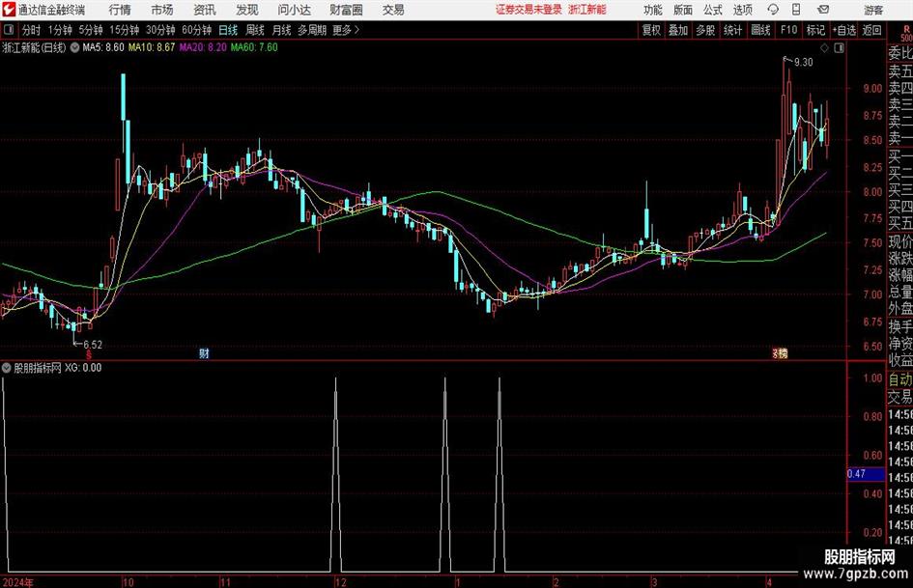Click the red S marker below the chart
Image resolution: width=913 pixels, height=588 pixels.
[x=89, y=353]
